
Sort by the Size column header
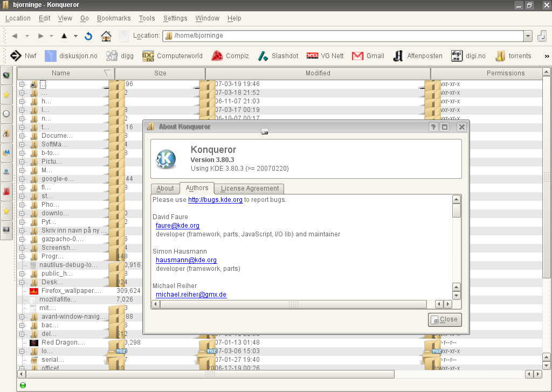pyautogui.click(x=160, y=73)
